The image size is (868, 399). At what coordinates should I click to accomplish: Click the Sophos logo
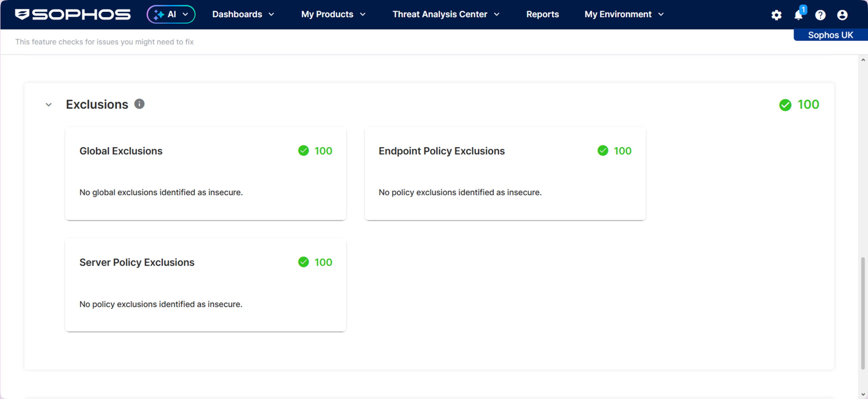(73, 14)
